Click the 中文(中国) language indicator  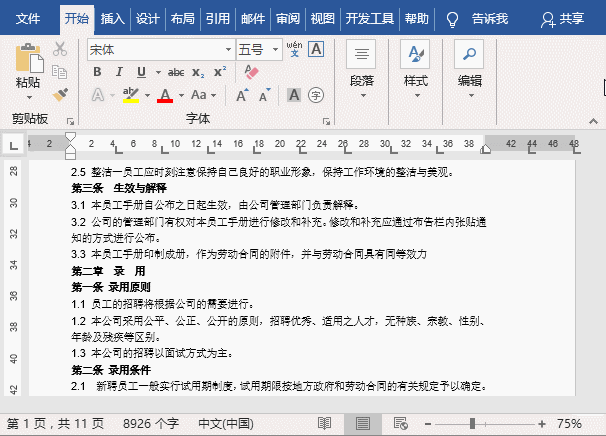click(226, 424)
